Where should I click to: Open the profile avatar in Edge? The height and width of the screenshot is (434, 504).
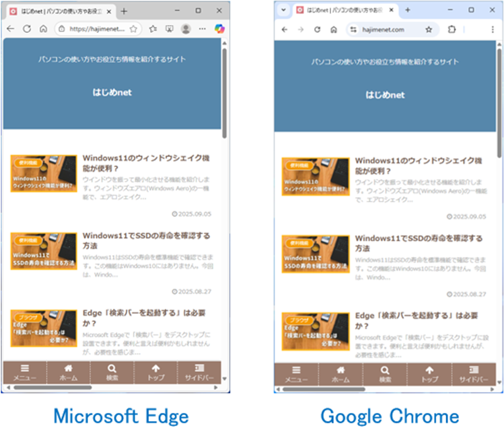point(186,29)
